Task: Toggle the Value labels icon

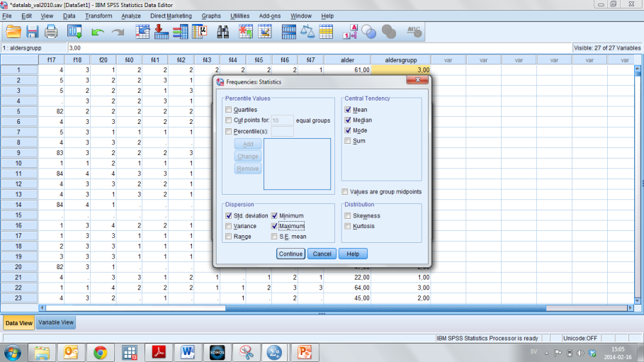Action: [351, 32]
